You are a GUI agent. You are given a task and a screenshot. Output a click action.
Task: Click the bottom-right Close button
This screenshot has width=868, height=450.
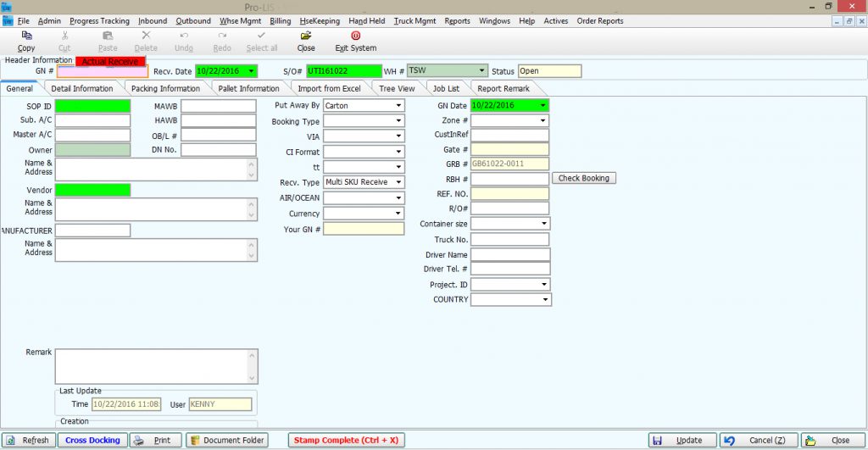(x=833, y=441)
